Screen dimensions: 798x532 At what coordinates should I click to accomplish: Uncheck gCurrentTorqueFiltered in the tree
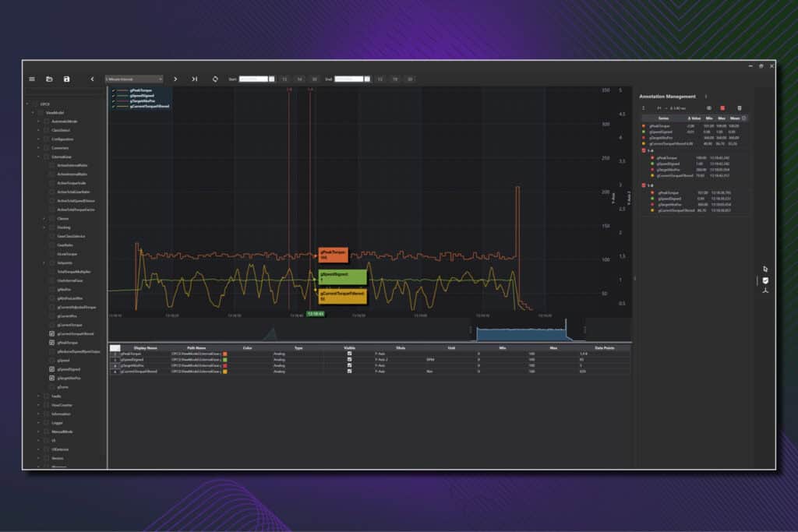[x=52, y=334]
